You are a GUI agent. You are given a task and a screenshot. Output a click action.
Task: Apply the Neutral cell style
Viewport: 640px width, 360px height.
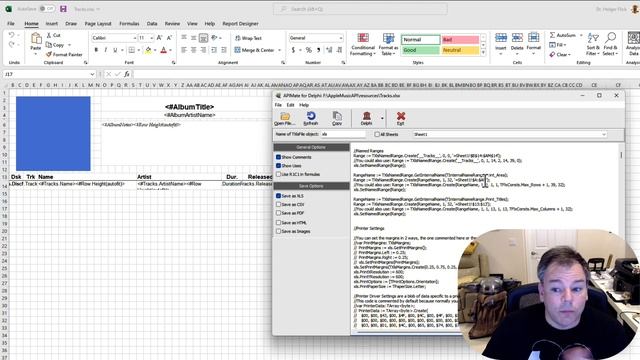point(460,50)
